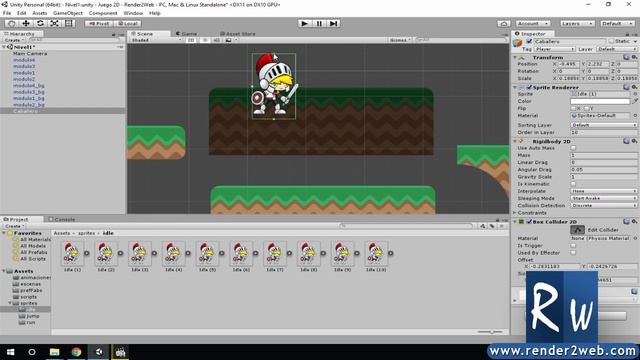Click the Edit Collider icon button
Image resolution: width=640 pixels, height=360 pixels.
coord(577,230)
